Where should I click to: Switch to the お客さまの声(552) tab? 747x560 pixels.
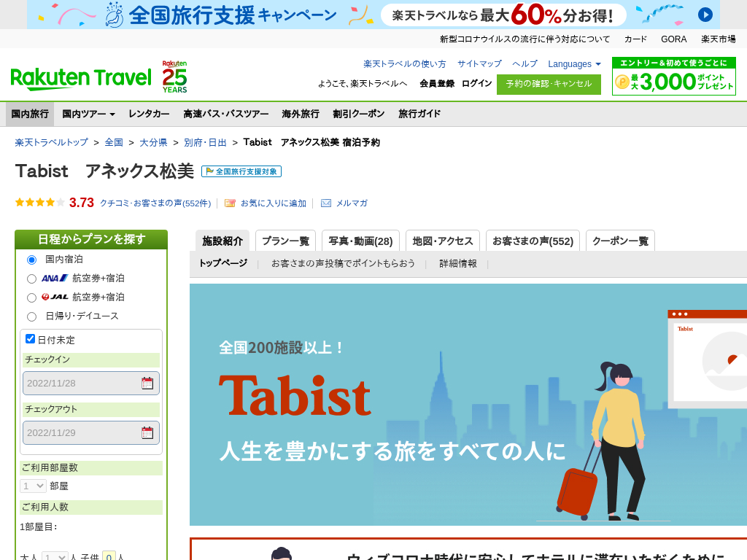[x=533, y=241]
